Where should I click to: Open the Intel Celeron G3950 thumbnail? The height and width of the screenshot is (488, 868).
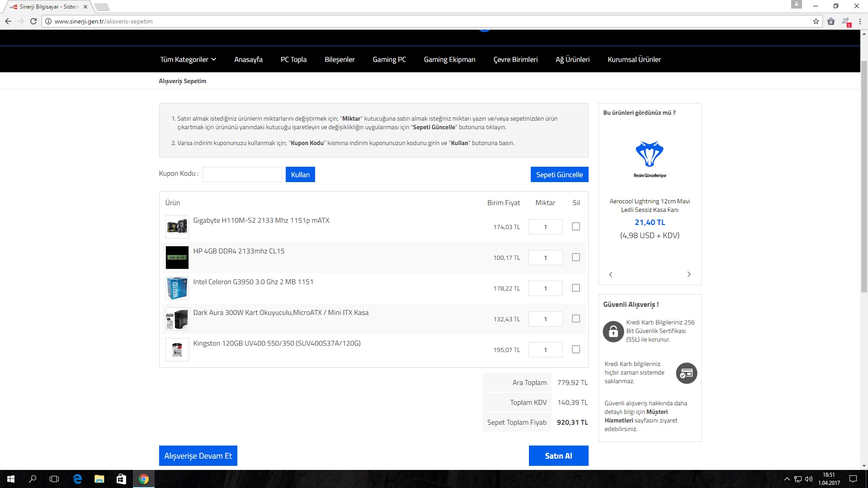coord(177,288)
